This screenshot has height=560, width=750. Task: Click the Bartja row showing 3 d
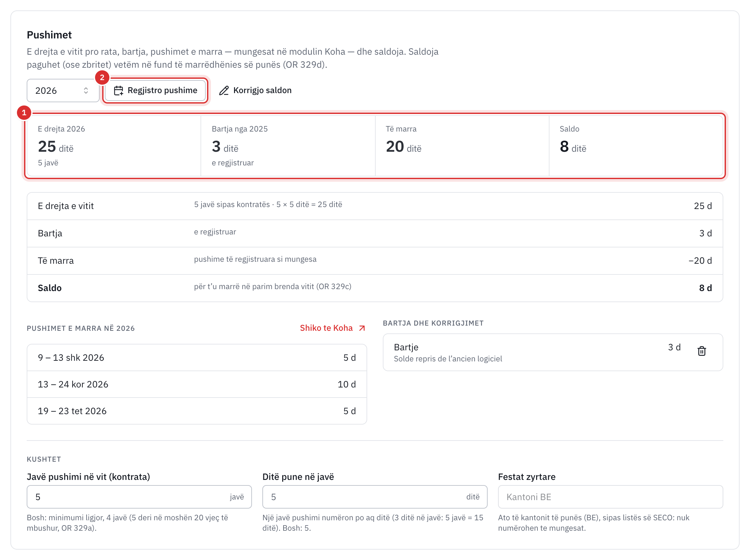coord(375,233)
